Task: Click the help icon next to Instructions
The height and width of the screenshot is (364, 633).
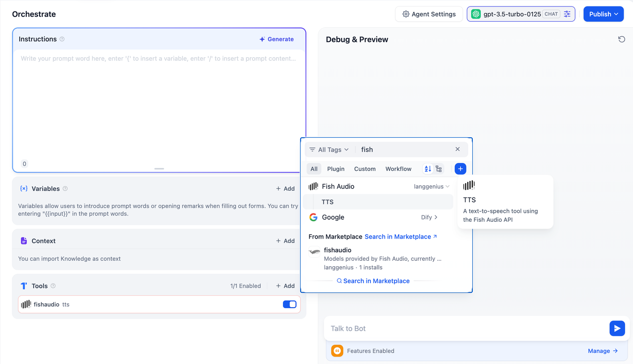Action: (x=62, y=39)
